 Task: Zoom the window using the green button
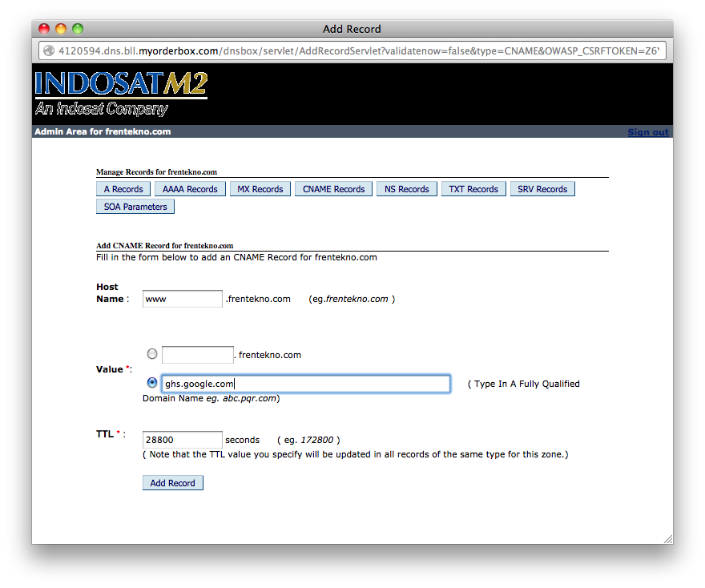coord(78,29)
